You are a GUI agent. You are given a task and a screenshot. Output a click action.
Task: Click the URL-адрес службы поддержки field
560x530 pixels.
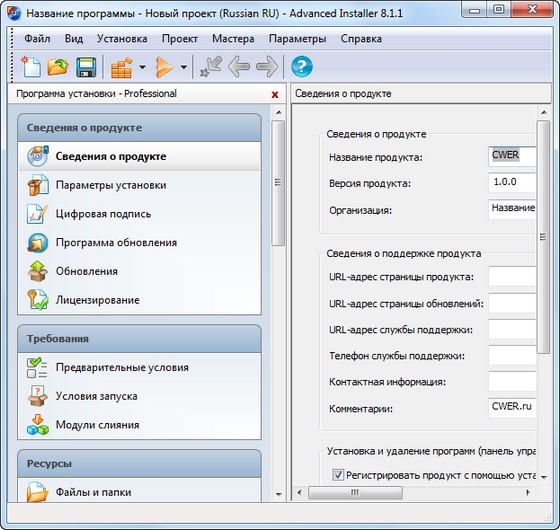point(512,329)
